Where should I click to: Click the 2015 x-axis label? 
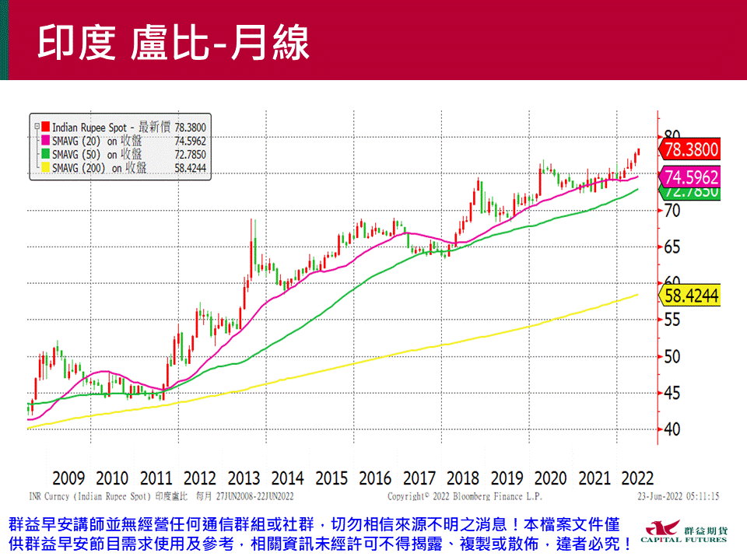point(331,478)
